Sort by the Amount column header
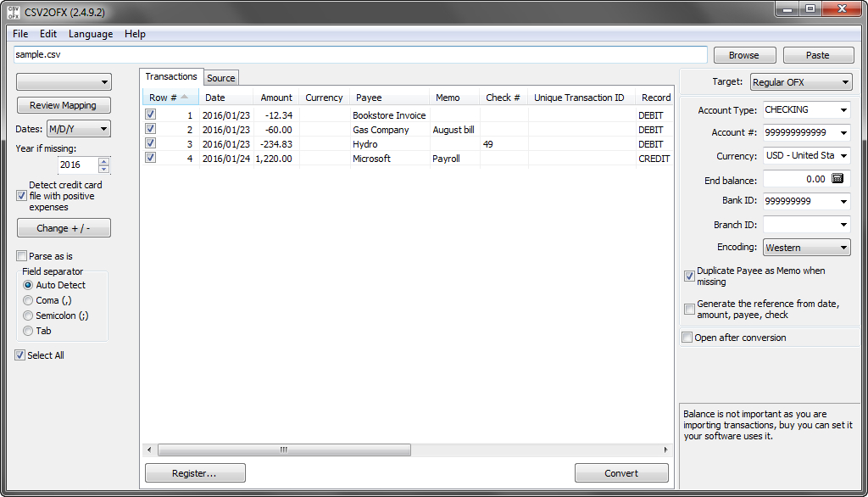The height and width of the screenshot is (497, 868). 276,98
